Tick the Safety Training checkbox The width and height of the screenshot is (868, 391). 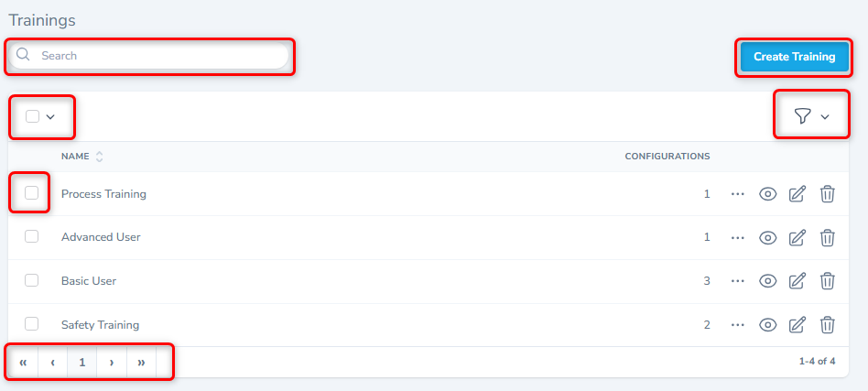tap(32, 323)
